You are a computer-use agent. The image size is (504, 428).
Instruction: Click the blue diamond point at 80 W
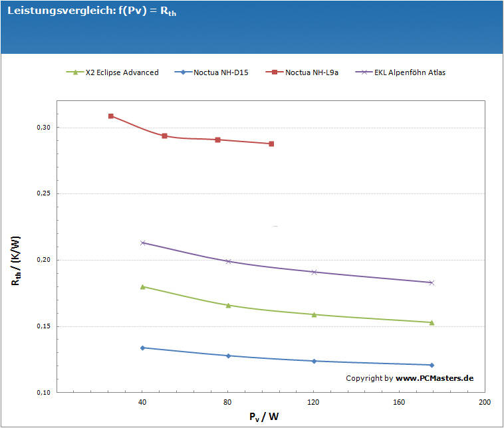click(228, 356)
